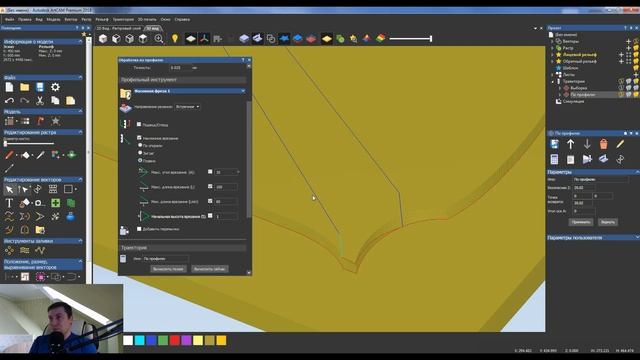Image resolution: width=640 pixels, height=360 pixels.
Task: Open the tool database folder icon in the dialog
Action: [125, 93]
